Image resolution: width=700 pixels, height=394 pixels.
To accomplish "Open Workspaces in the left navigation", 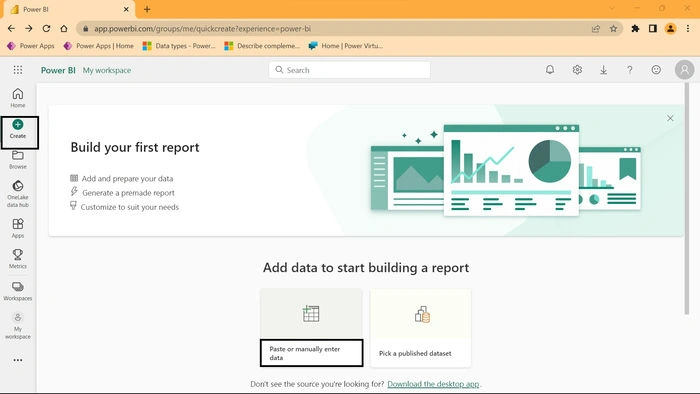I will point(18,291).
